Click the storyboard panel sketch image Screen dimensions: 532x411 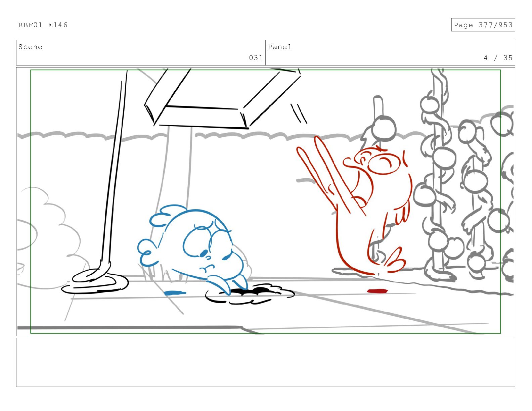266,201
